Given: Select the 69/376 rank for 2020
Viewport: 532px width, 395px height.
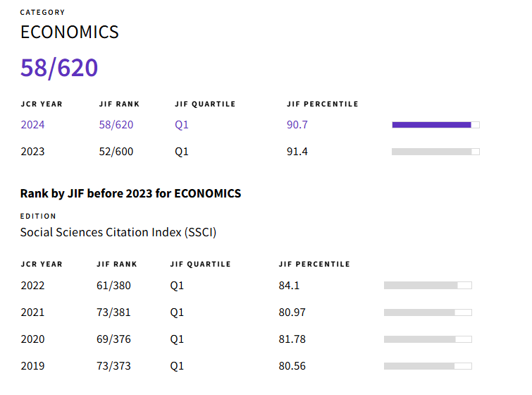Looking at the screenshot, I should (x=113, y=339).
